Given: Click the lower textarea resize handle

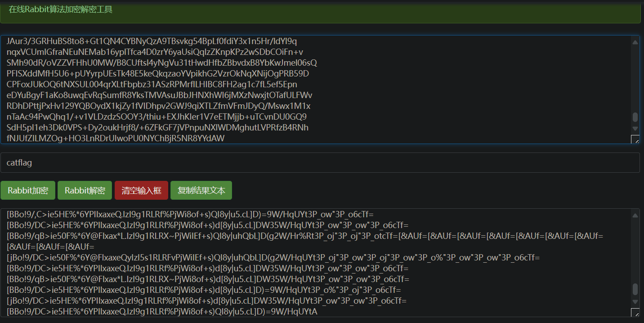Looking at the screenshot, I should (635, 312).
